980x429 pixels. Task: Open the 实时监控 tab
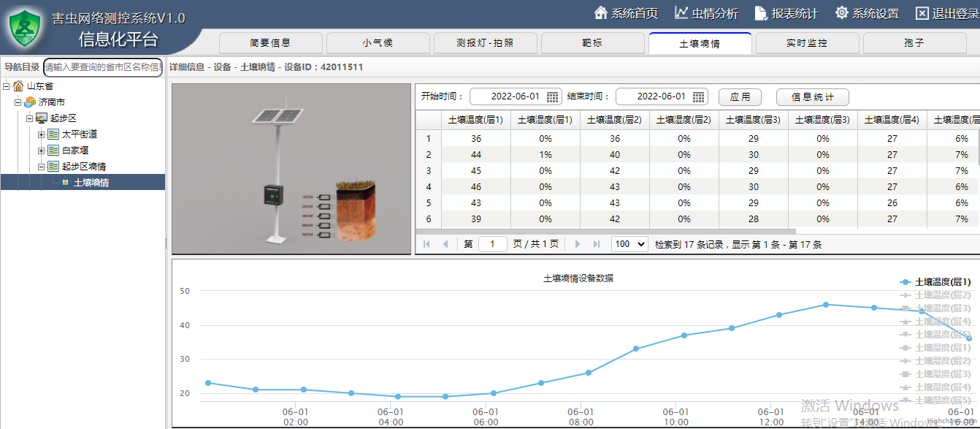pyautogui.click(x=807, y=43)
